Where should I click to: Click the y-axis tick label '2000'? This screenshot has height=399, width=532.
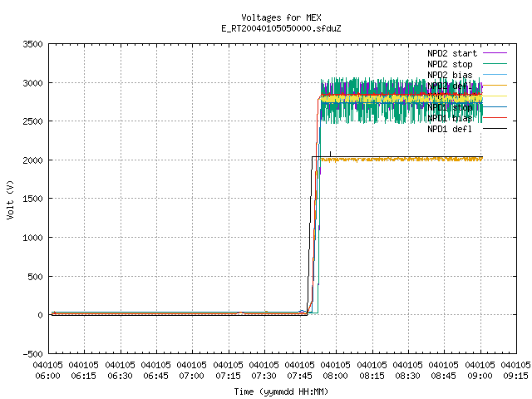click(33, 160)
